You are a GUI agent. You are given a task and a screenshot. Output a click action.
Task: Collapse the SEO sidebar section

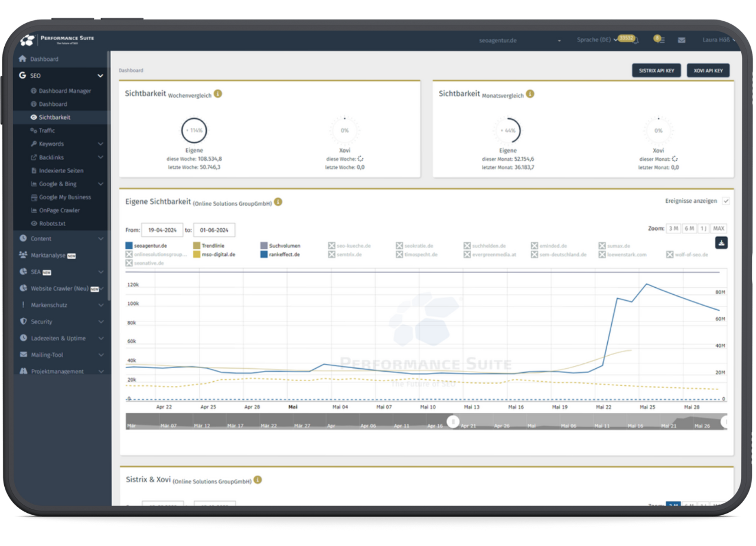[x=100, y=76]
